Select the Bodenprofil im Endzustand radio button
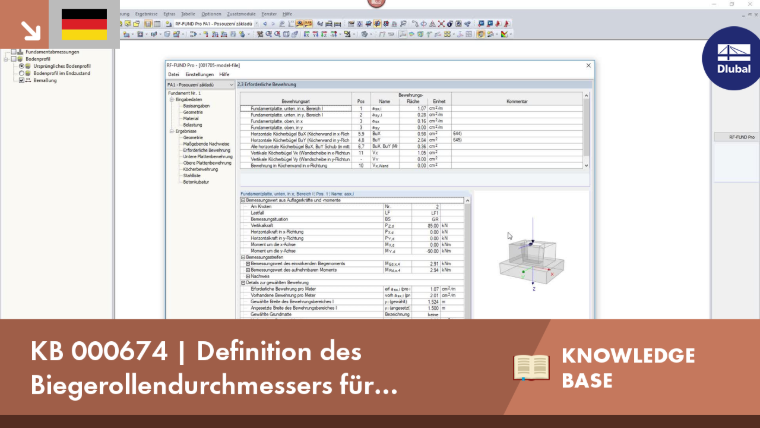 pyautogui.click(x=21, y=73)
